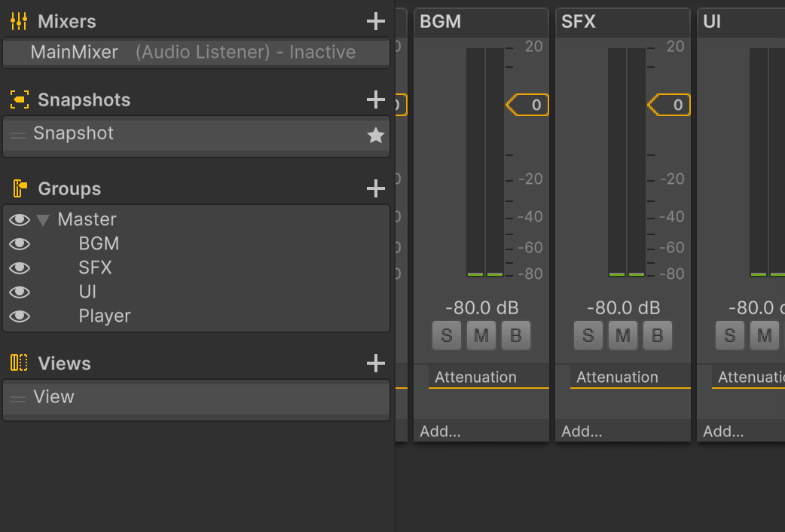The height and width of the screenshot is (532, 785).
Task: Toggle visibility of the Player group
Action: coord(20,316)
